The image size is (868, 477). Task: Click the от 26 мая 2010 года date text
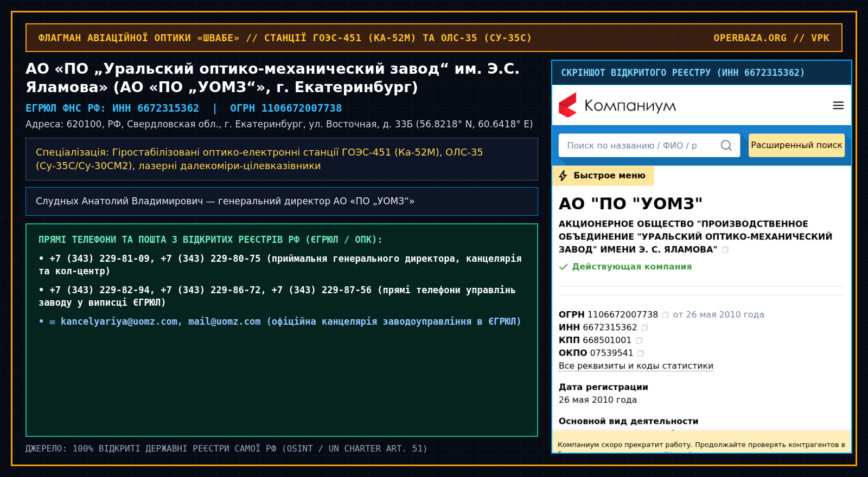[x=718, y=315]
